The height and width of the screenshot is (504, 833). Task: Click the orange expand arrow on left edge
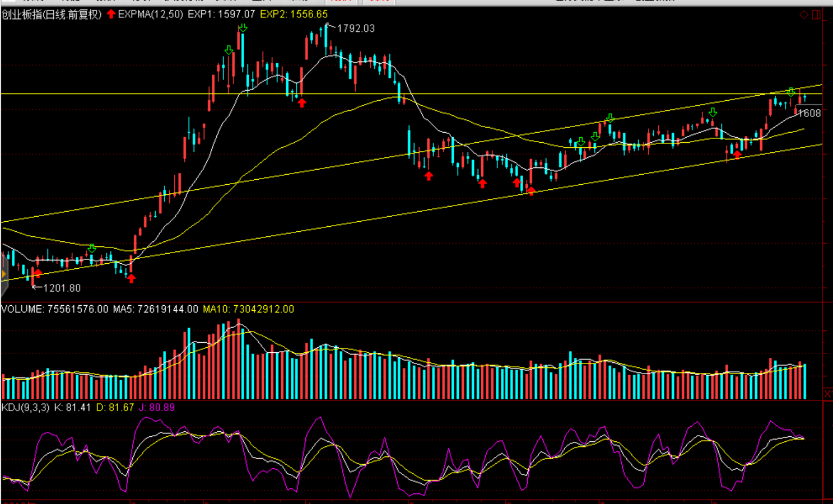(3, 274)
